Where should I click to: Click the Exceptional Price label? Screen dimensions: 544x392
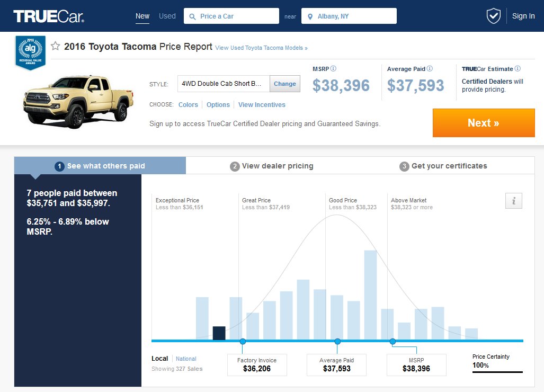177,201
